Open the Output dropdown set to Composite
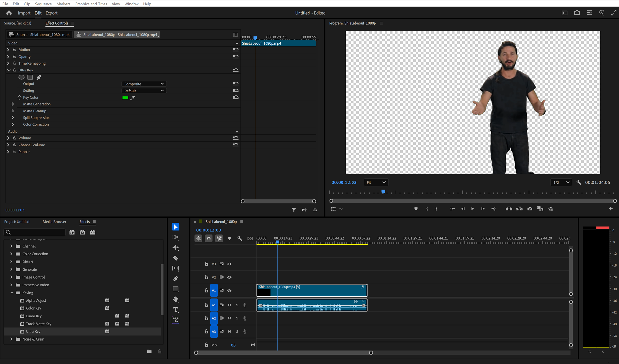 144,83
